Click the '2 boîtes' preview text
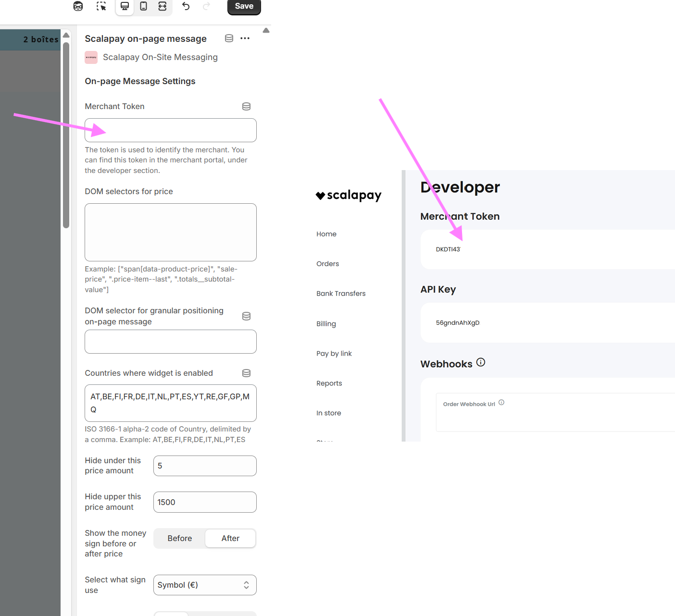This screenshot has width=675, height=616. pyautogui.click(x=41, y=39)
